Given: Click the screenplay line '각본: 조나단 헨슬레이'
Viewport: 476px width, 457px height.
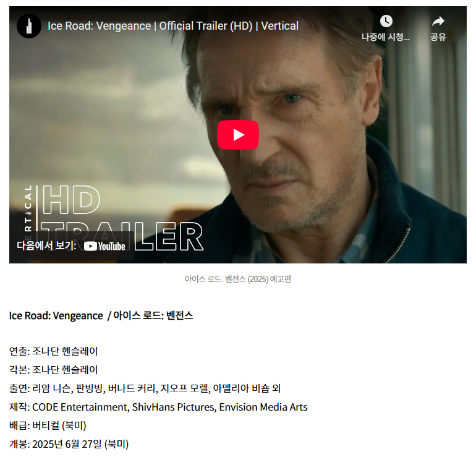Looking at the screenshot, I should (x=53, y=370).
